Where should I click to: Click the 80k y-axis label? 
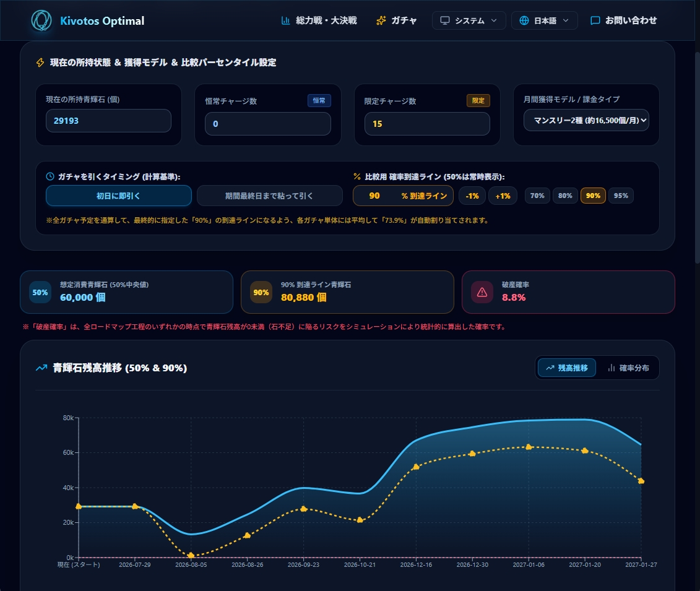coord(68,418)
